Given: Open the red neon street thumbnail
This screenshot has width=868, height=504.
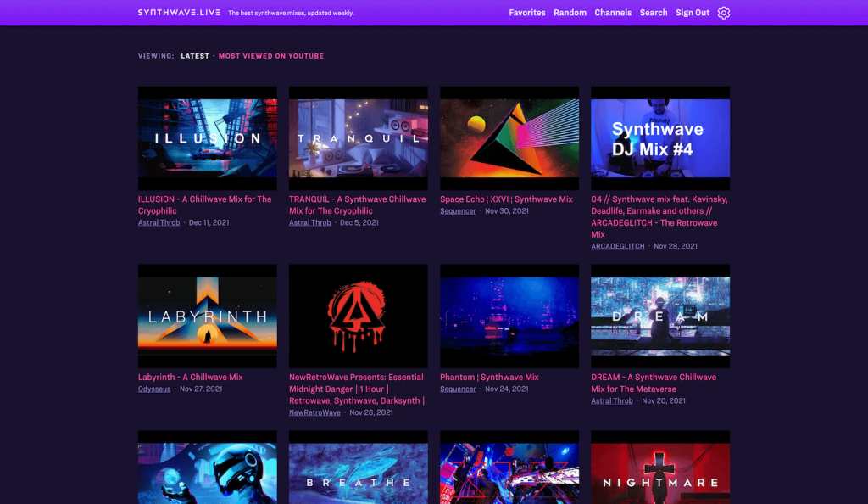Looking at the screenshot, I should pyautogui.click(x=509, y=468).
